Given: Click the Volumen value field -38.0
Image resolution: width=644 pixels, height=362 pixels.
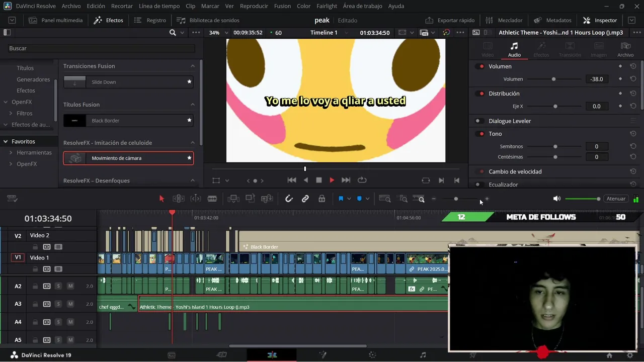Looking at the screenshot, I should 597,79.
